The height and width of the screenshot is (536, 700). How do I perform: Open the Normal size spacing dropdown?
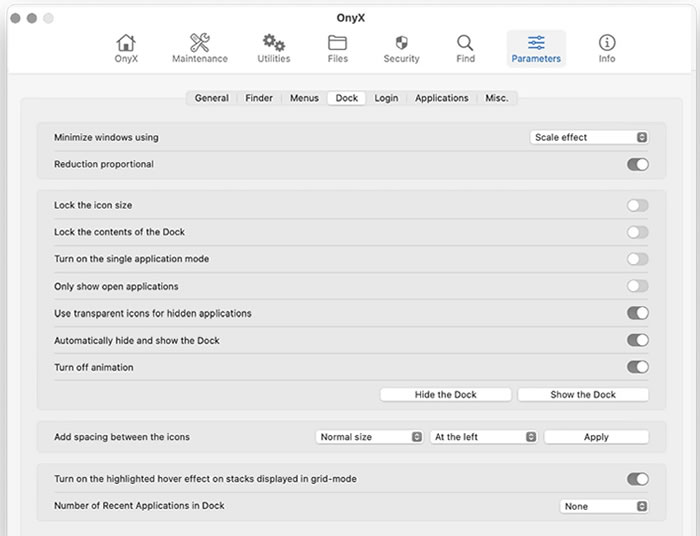click(369, 437)
